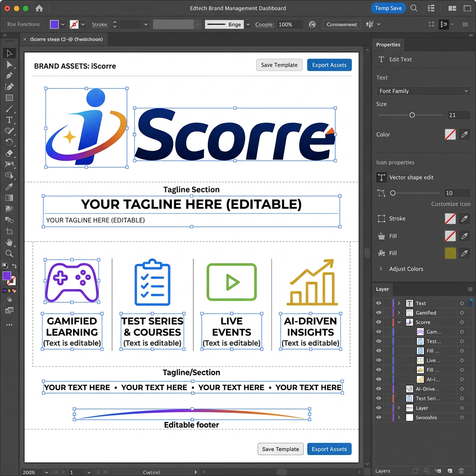Hide the Live... sublayer
The height and width of the screenshot is (476, 476).
coord(378,360)
